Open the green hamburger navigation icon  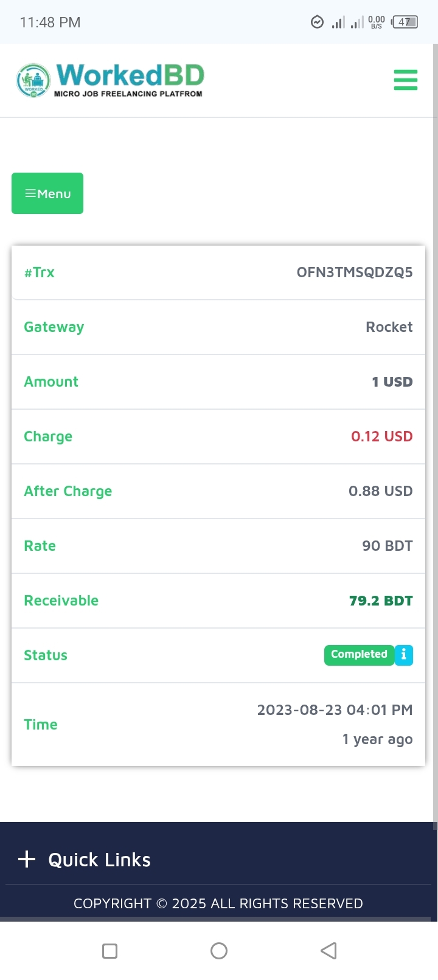click(x=405, y=80)
